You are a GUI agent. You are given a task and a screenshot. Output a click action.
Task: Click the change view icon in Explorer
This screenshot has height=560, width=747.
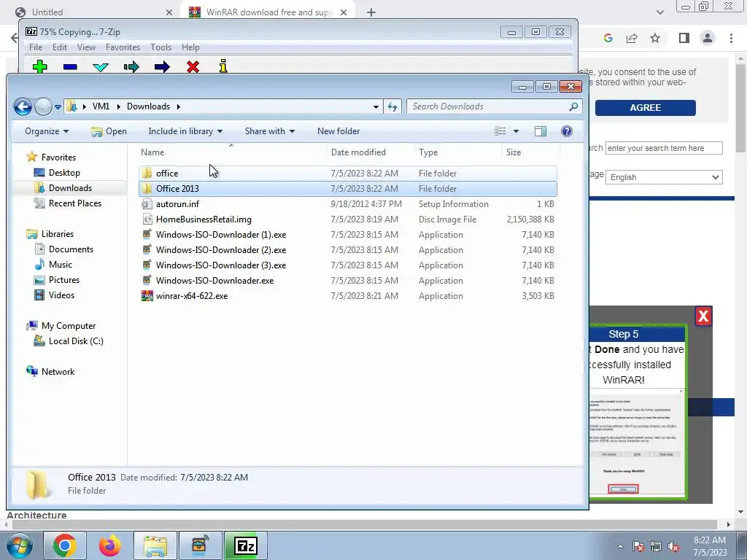500,131
